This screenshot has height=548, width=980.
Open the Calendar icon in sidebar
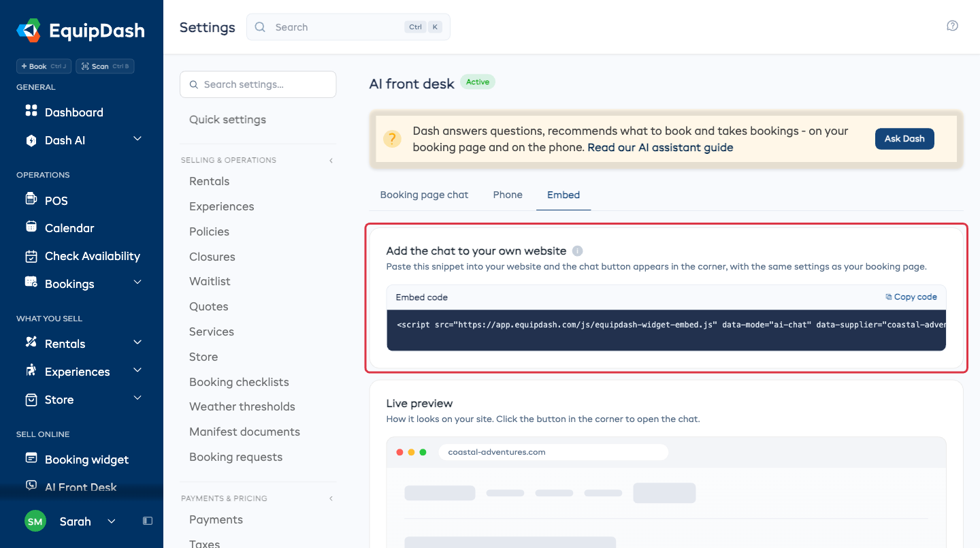tap(31, 227)
